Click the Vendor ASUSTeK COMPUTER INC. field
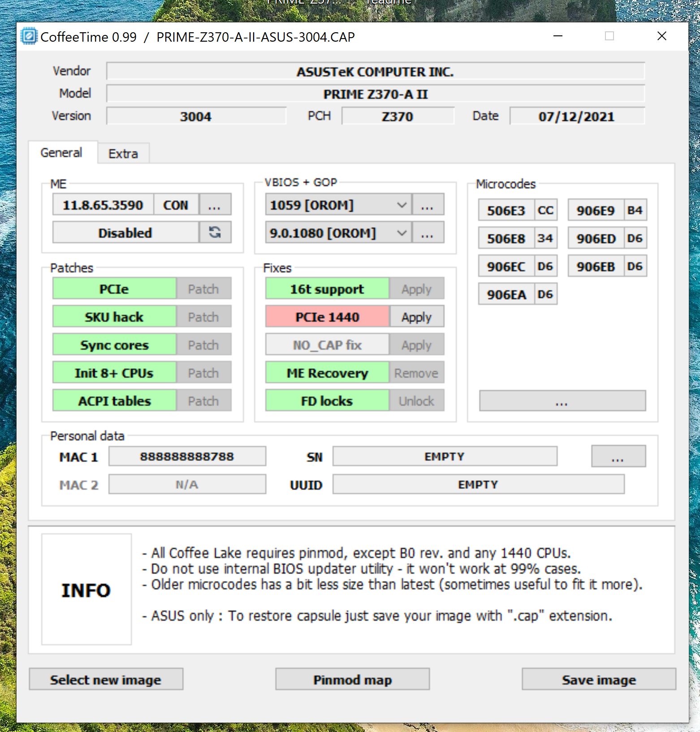This screenshot has height=732, width=700. pyautogui.click(x=376, y=71)
